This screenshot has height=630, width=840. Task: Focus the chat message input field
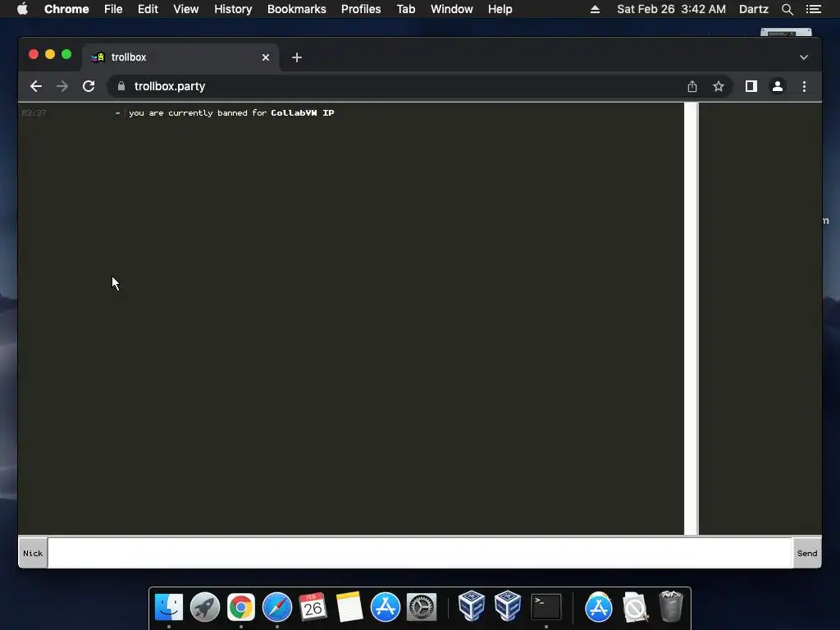point(419,553)
